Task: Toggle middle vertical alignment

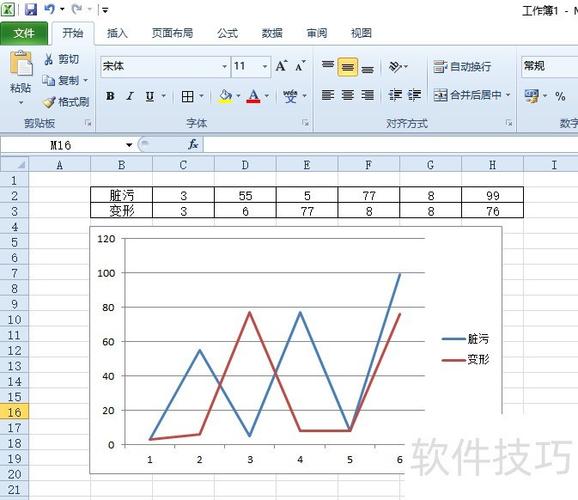Action: pyautogui.click(x=348, y=67)
